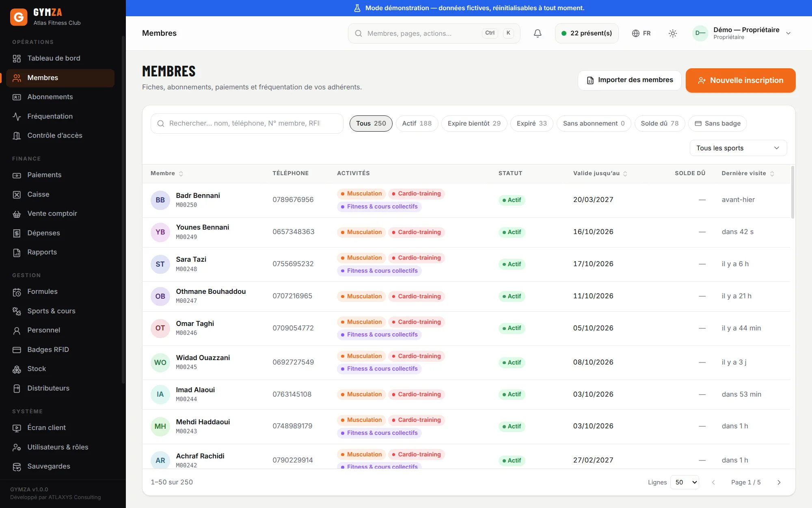
Task: Select the Sans abonnement 0 filter
Action: click(x=594, y=124)
